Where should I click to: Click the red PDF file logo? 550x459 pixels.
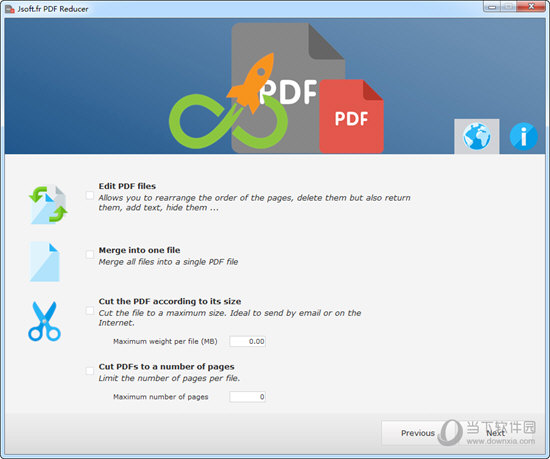(351, 116)
